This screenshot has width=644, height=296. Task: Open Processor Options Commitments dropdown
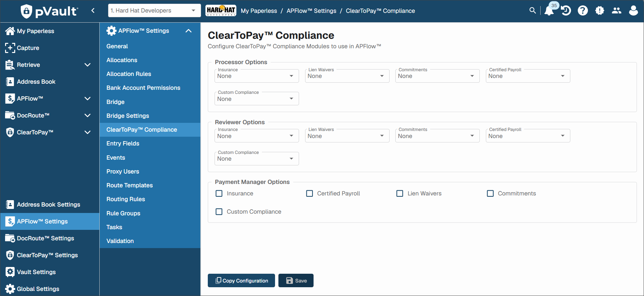(438, 76)
